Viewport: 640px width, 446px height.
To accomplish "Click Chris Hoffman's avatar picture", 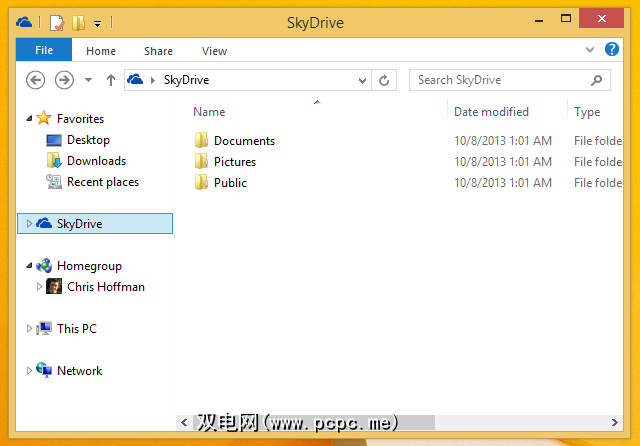I will [x=54, y=286].
